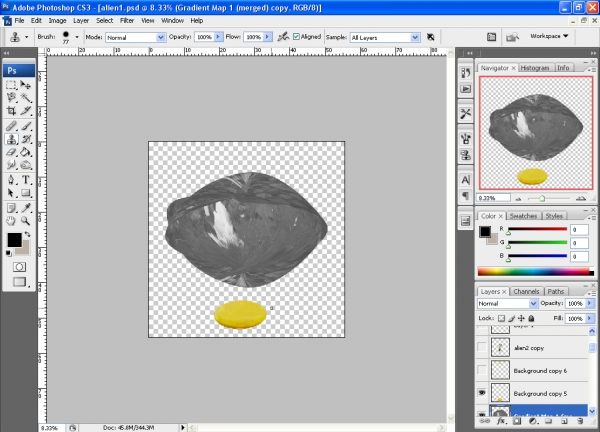Open the Image menu
This screenshot has width=600, height=432.
[57, 21]
